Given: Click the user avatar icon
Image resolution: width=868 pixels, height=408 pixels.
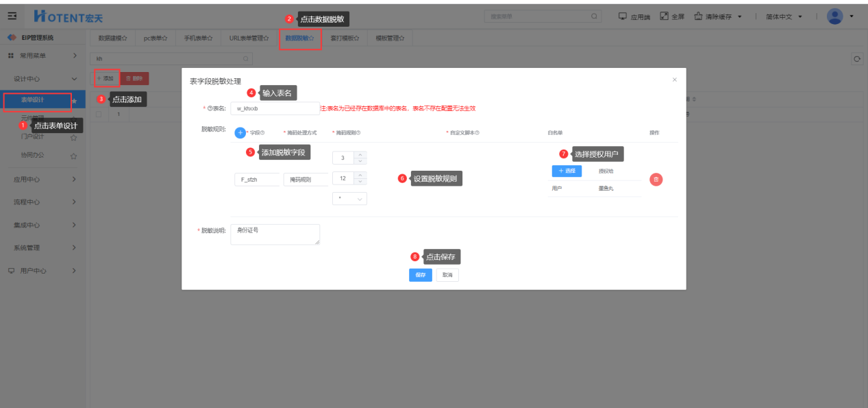Looking at the screenshot, I should (x=834, y=16).
